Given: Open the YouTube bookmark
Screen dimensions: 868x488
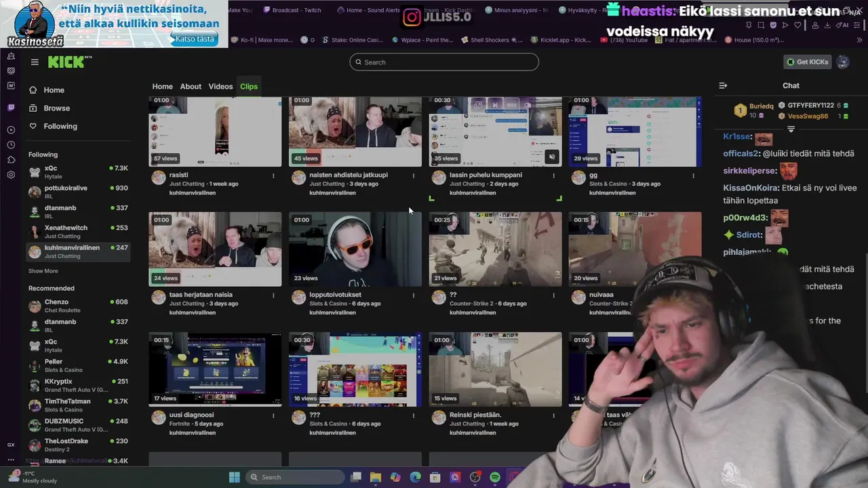Looking at the screenshot, I should (x=624, y=40).
